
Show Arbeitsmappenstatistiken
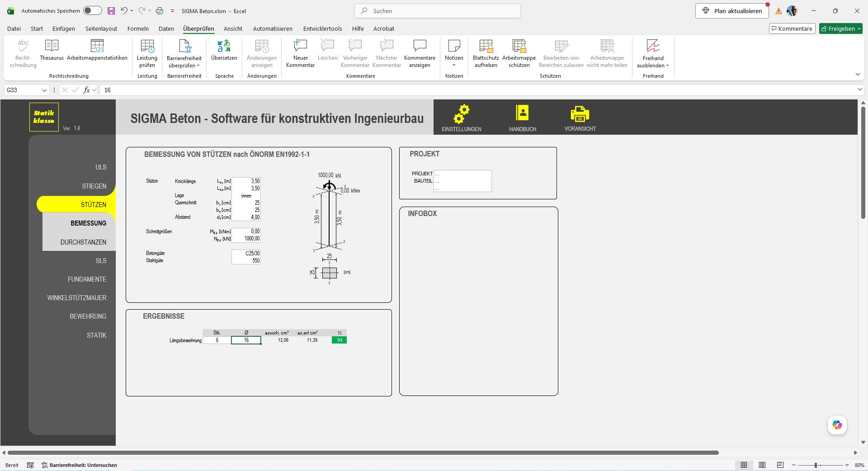97,50
